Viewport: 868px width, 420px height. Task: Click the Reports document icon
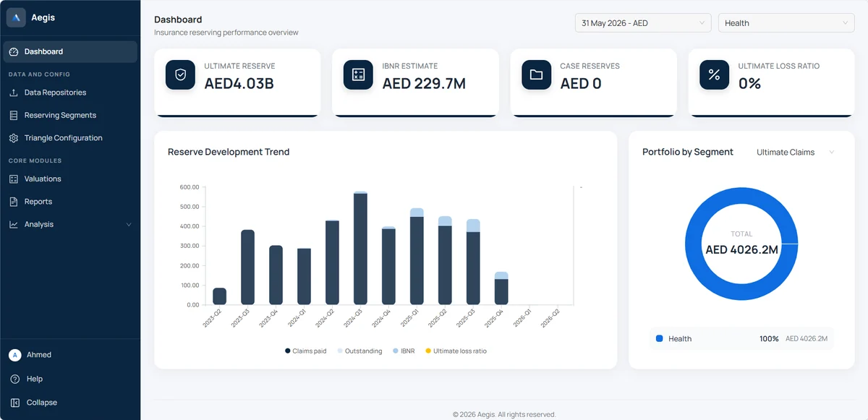coord(14,202)
